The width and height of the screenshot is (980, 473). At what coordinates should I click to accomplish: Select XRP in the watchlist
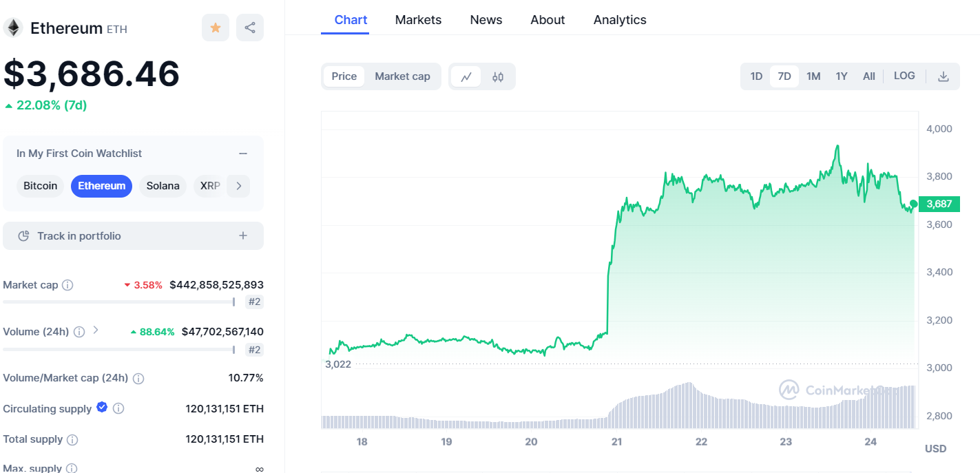pyautogui.click(x=209, y=186)
